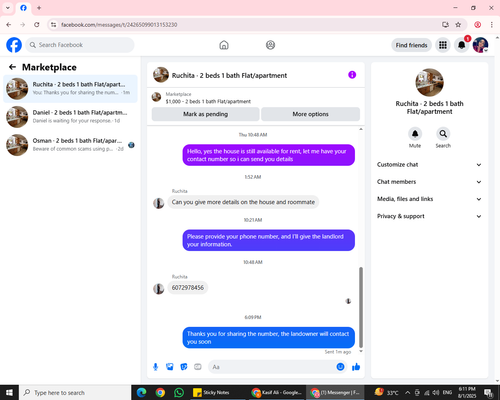The height and width of the screenshot is (400, 500).
Task: Open conversation information purple icon
Action: [352, 75]
